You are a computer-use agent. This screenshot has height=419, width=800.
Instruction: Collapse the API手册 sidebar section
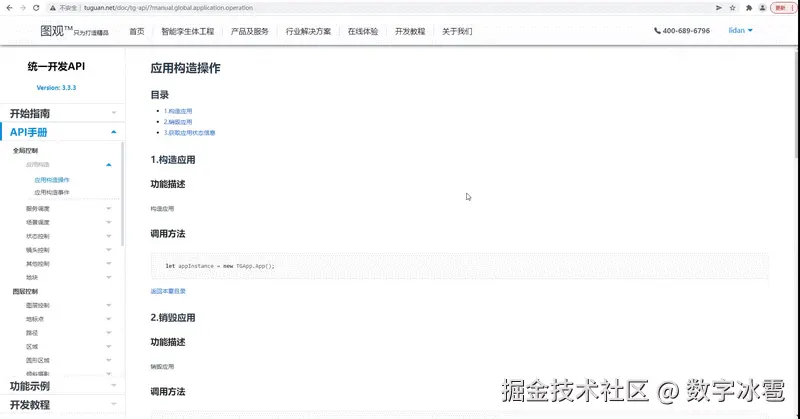(x=62, y=132)
